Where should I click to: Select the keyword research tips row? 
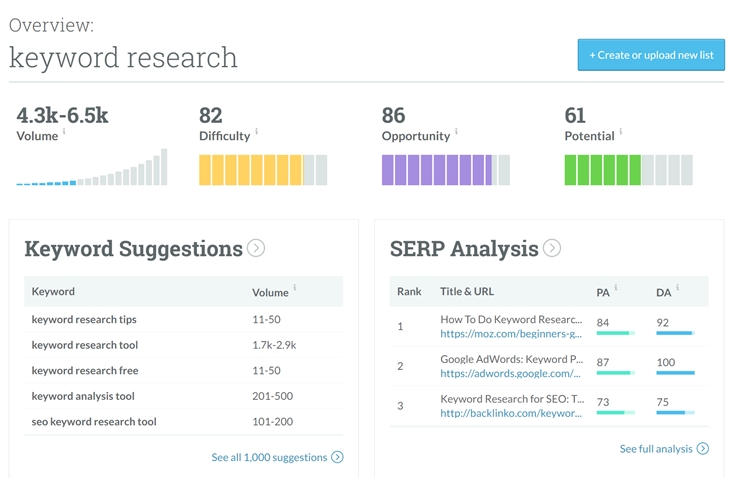84,320
